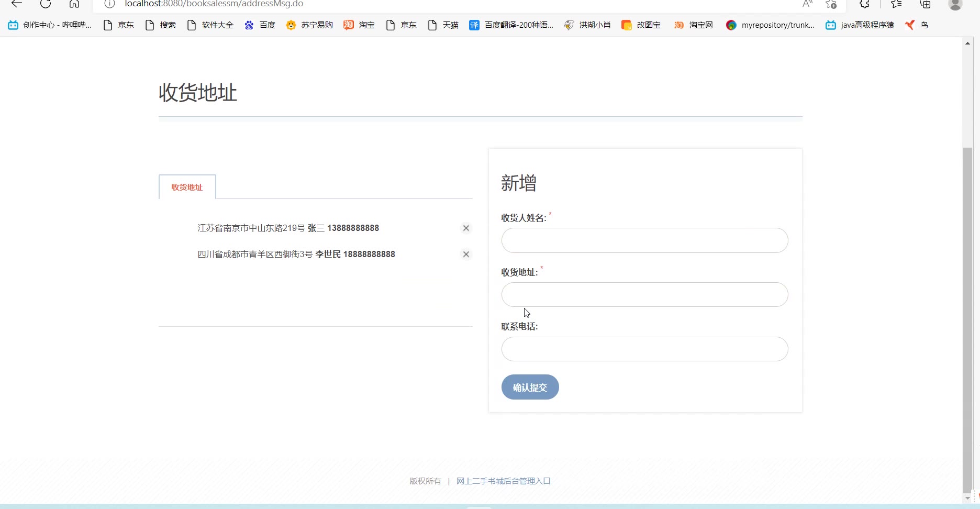This screenshot has width=980, height=509.
Task: Open java高级程序猿 bookmark
Action: point(860,25)
